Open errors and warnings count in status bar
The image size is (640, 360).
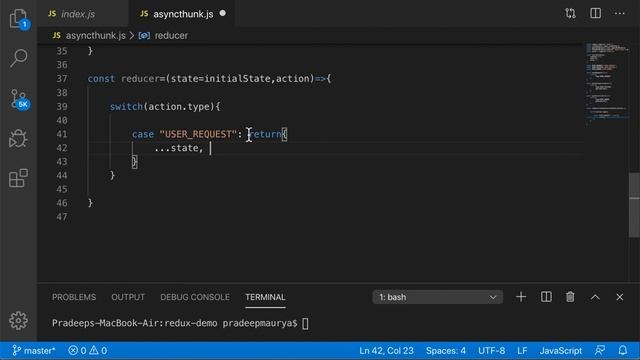coord(87,350)
